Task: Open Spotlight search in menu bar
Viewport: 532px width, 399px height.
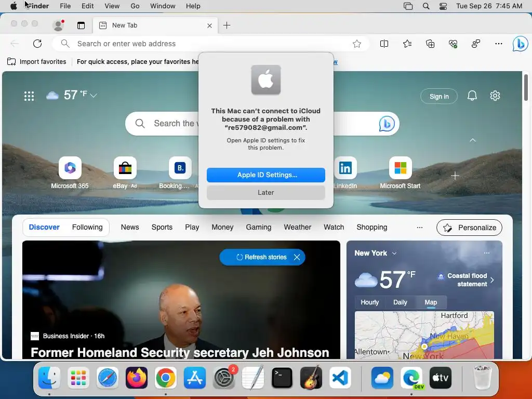Action: coord(426,6)
